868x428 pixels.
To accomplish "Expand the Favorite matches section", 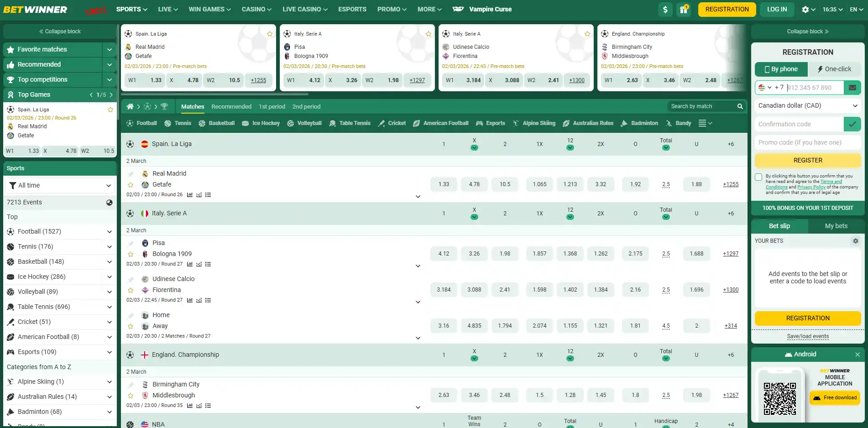I will click(x=110, y=49).
